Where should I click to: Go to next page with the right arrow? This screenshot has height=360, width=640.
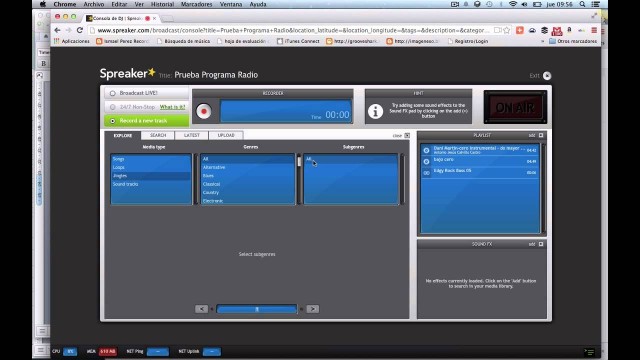click(x=313, y=309)
